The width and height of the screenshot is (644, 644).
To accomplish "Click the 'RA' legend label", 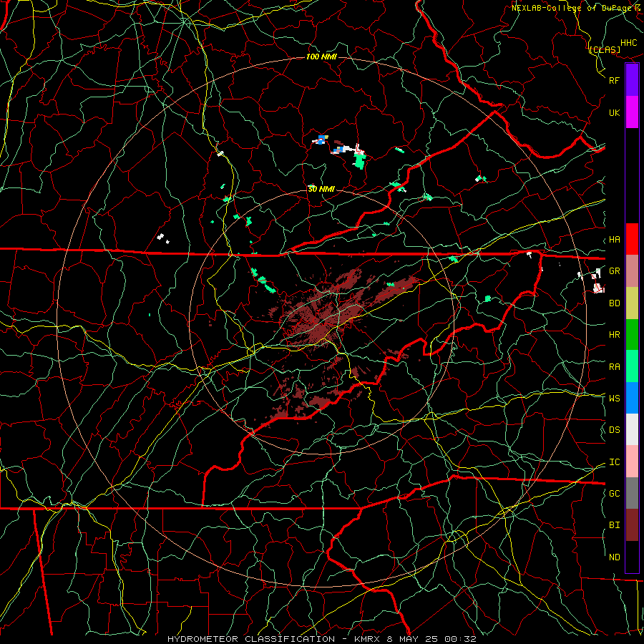I will tap(614, 367).
